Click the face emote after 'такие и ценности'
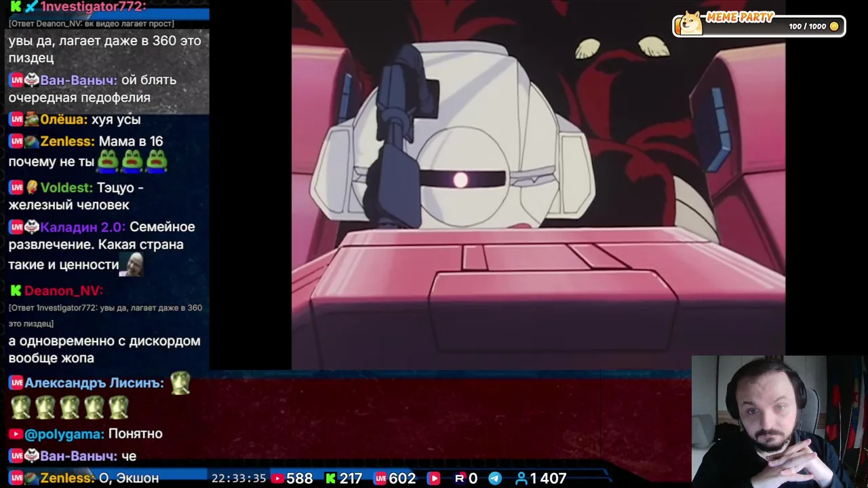 131,264
